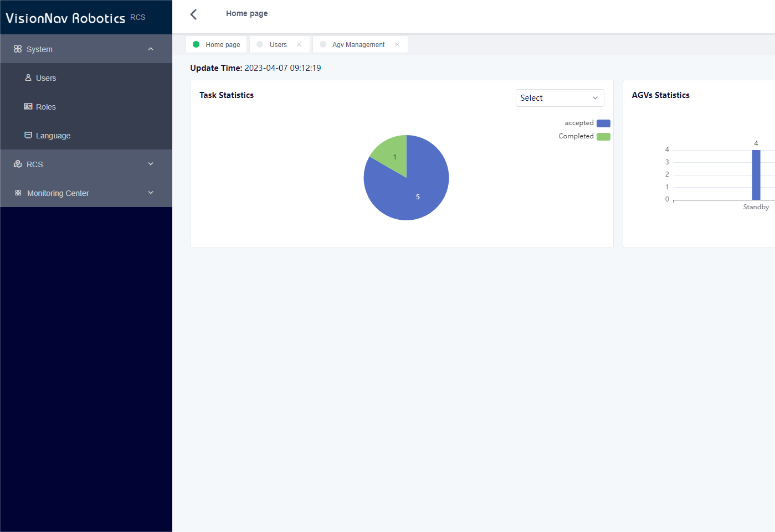Screen dimensions: 775x532
Task: Switch to the Home page tab
Action: [222, 45]
